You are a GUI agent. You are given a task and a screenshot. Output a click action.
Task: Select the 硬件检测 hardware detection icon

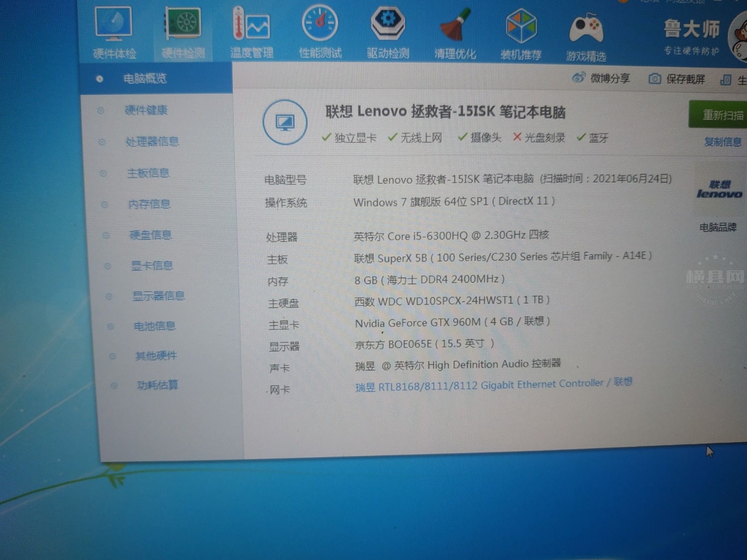pos(184,32)
